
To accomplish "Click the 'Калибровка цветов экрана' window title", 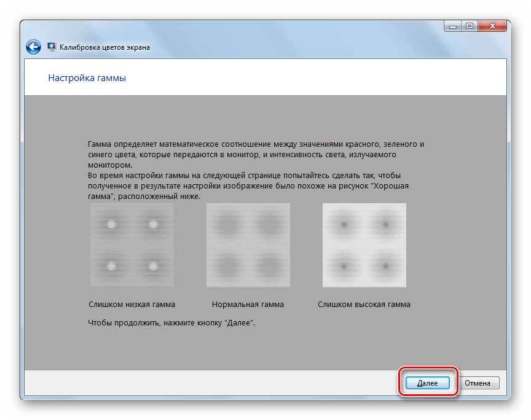I will 104,47.
